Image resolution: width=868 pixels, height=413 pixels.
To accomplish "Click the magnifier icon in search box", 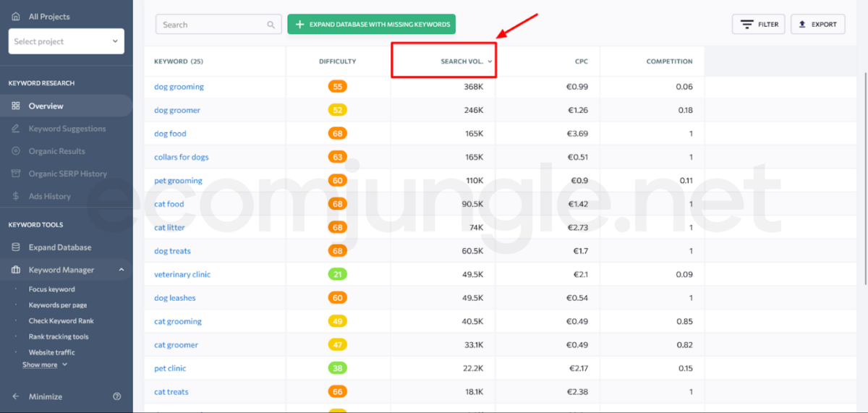I will point(271,25).
